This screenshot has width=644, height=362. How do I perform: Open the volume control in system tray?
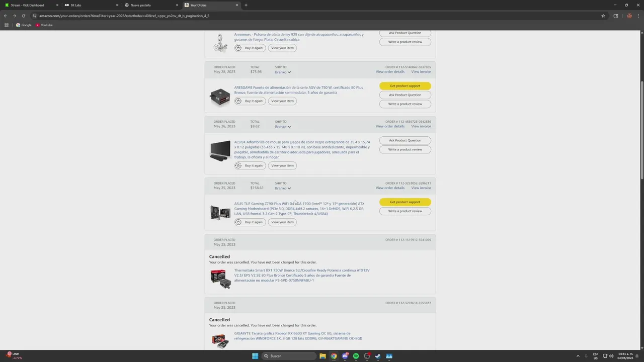611,356
